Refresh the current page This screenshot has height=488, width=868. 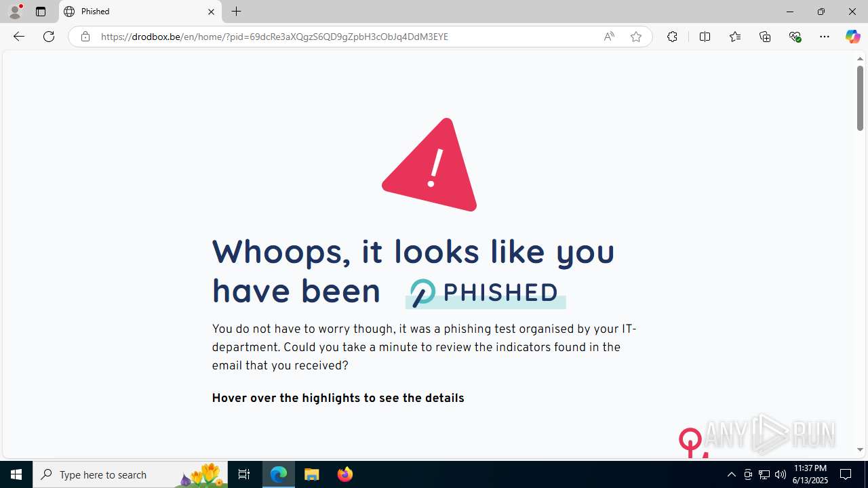pos(49,37)
